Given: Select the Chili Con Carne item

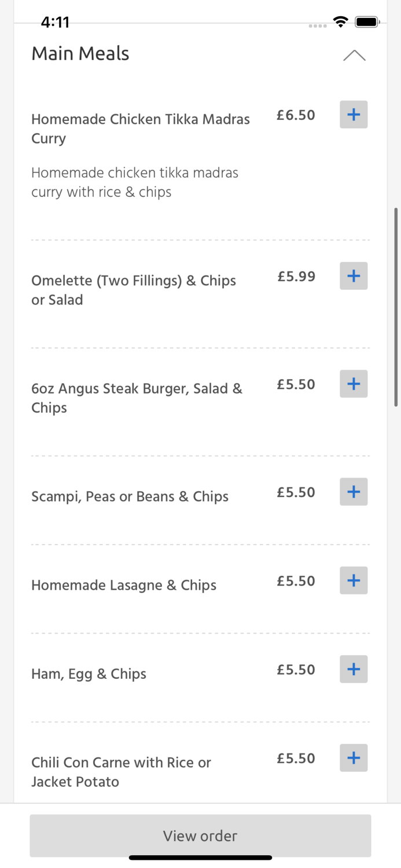Looking at the screenshot, I should pyautogui.click(x=122, y=772).
